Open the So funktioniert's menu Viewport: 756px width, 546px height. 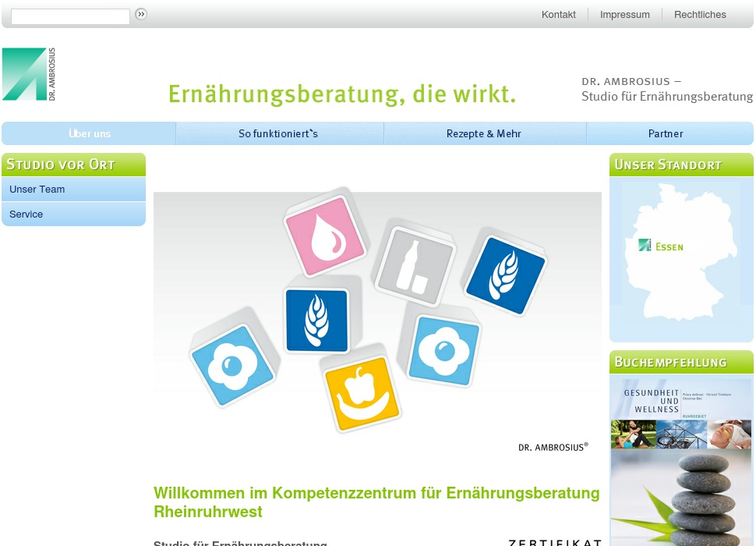[278, 133]
